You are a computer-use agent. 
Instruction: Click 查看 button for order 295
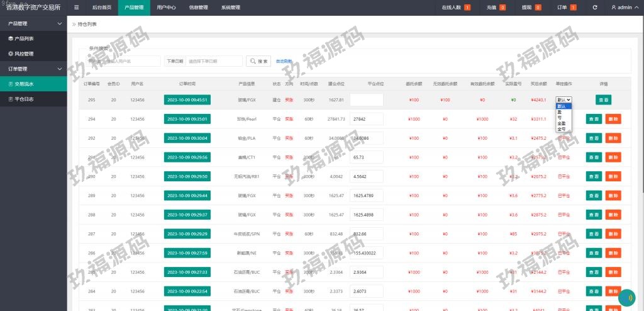pyautogui.click(x=603, y=99)
